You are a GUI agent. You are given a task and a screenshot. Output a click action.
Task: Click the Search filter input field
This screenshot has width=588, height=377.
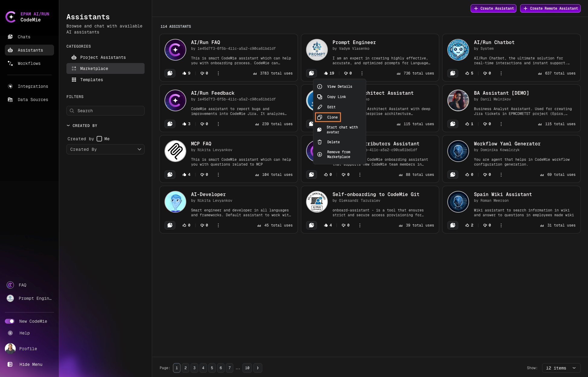[x=105, y=111]
